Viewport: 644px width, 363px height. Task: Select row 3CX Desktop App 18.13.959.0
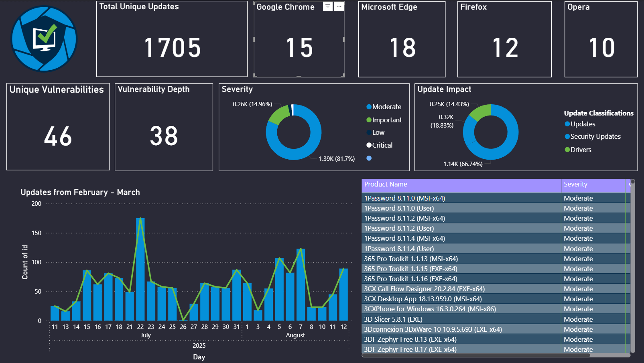(496, 299)
